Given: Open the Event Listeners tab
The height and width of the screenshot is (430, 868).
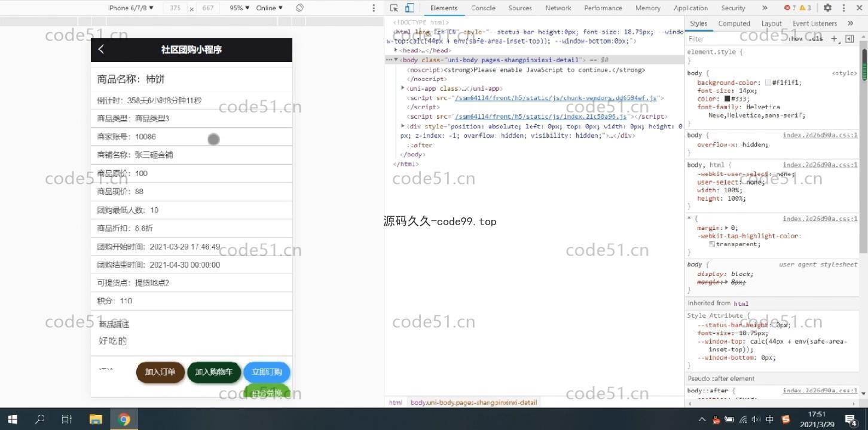Looking at the screenshot, I should [815, 23].
